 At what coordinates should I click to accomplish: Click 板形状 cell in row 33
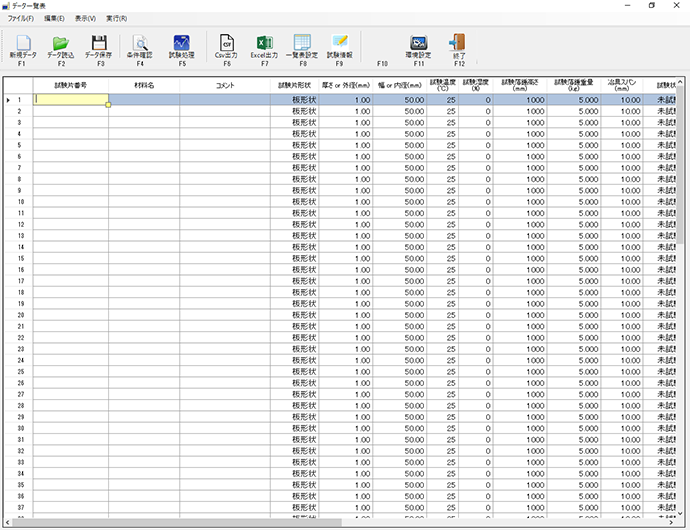[294, 462]
